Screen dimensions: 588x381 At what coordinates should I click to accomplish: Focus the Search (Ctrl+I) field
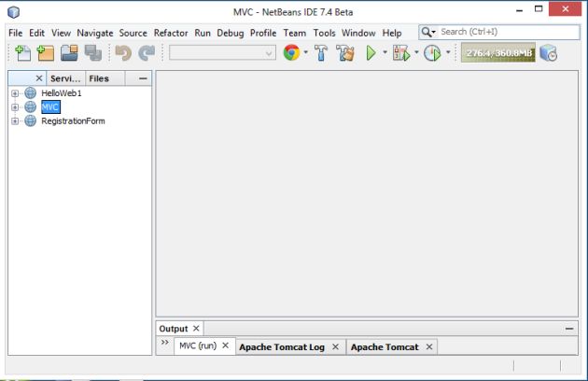pyautogui.click(x=508, y=32)
